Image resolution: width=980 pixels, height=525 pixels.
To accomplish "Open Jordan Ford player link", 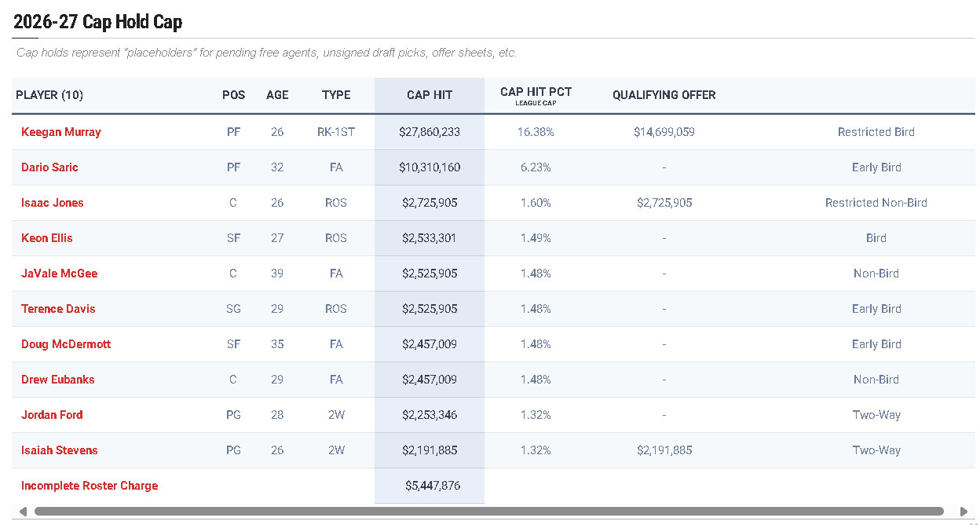I will click(52, 415).
